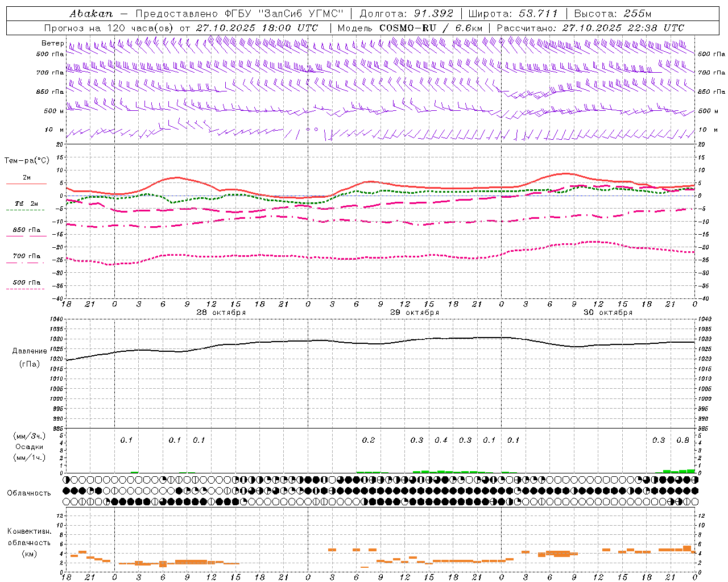Click the 'Конвективн.' convective cloud label

click(x=30, y=531)
